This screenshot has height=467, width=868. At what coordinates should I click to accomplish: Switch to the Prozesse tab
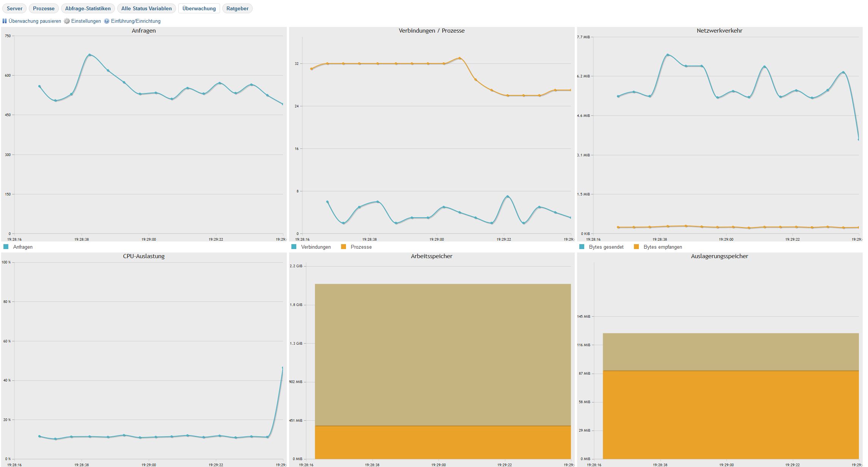pyautogui.click(x=44, y=8)
